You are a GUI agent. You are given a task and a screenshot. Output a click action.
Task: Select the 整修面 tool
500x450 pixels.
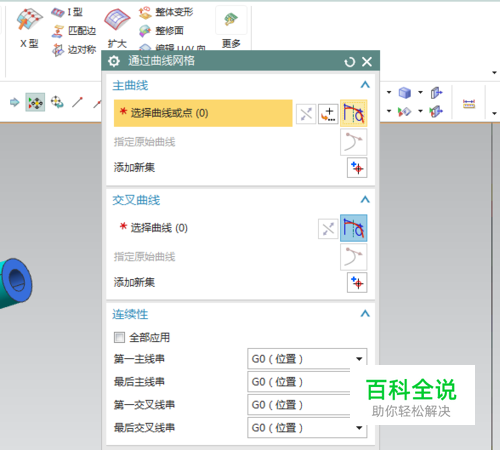(x=161, y=31)
